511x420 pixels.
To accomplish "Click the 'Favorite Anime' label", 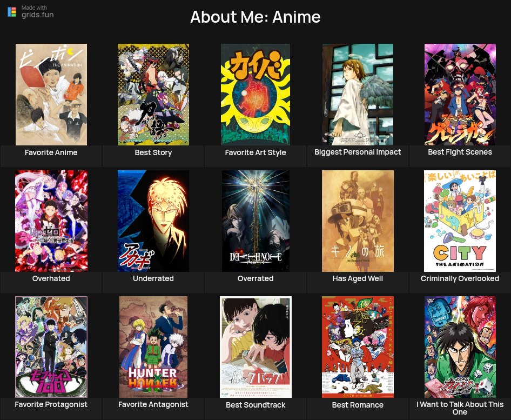I will [51, 152].
